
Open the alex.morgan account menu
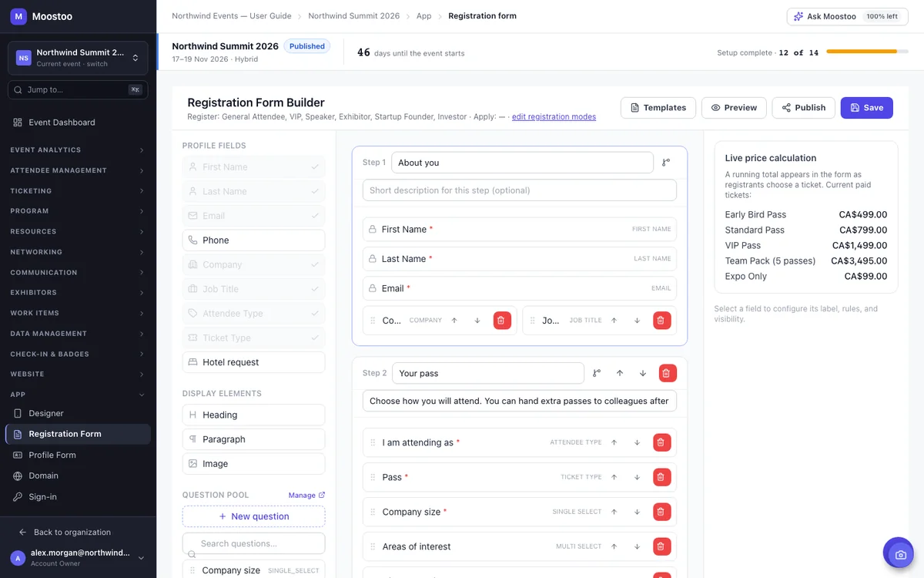point(78,558)
